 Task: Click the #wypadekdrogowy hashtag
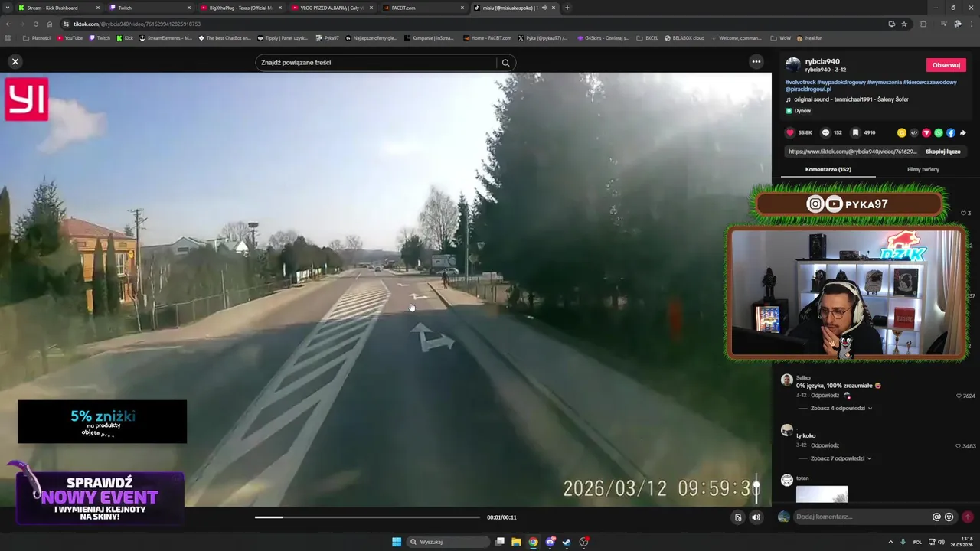coord(841,82)
